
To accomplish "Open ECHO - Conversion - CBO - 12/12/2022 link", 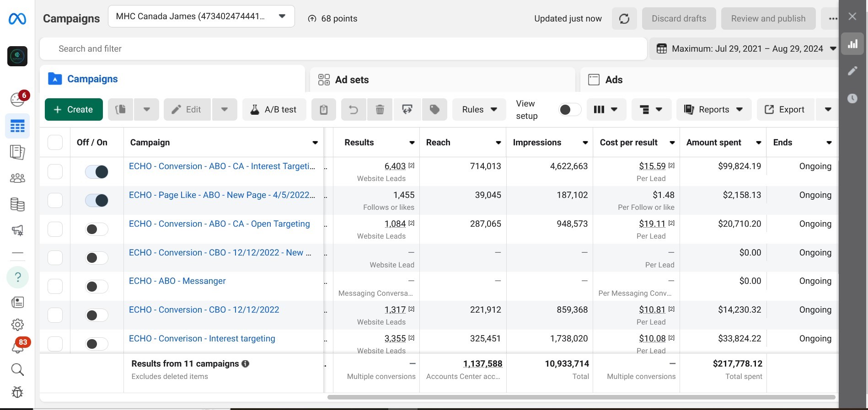I will [204, 310].
